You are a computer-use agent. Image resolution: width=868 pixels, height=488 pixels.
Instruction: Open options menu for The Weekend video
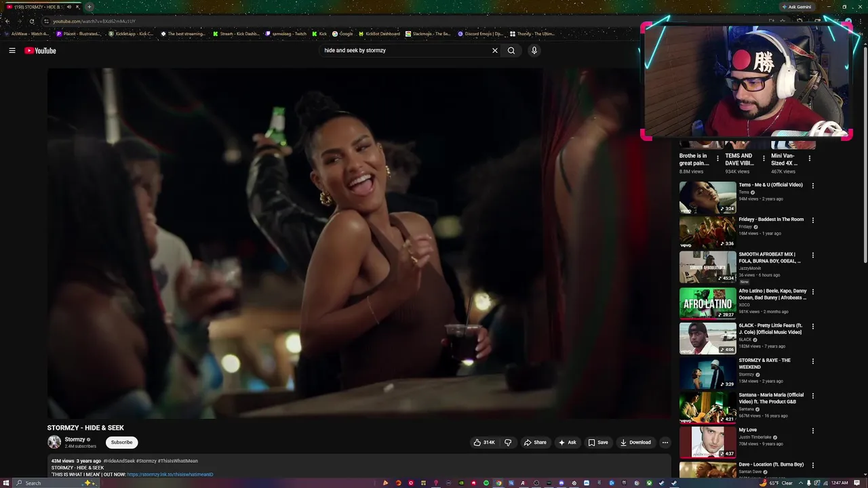tap(813, 361)
